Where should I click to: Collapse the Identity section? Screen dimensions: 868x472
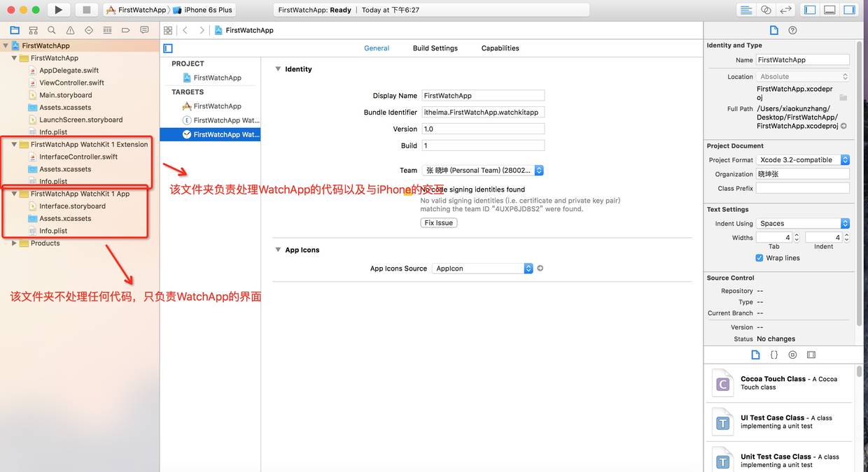click(278, 69)
